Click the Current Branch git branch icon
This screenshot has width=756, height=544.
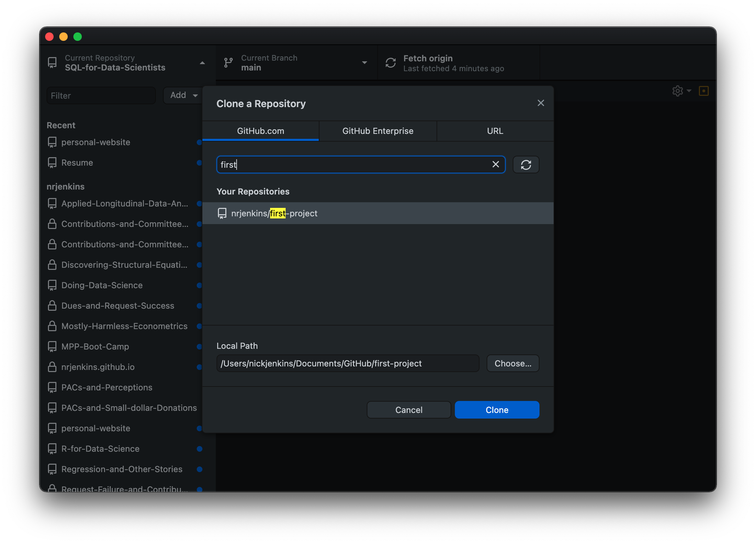[x=228, y=63]
